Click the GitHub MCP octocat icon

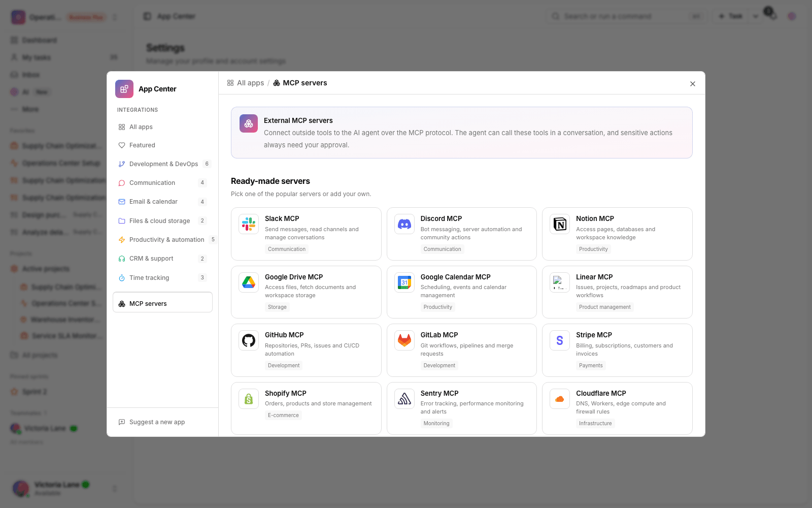point(249,340)
